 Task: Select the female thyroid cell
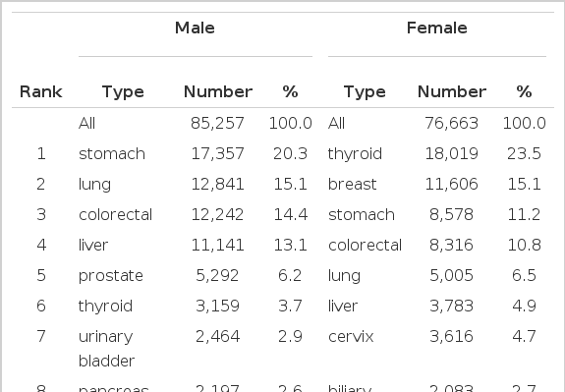click(355, 154)
